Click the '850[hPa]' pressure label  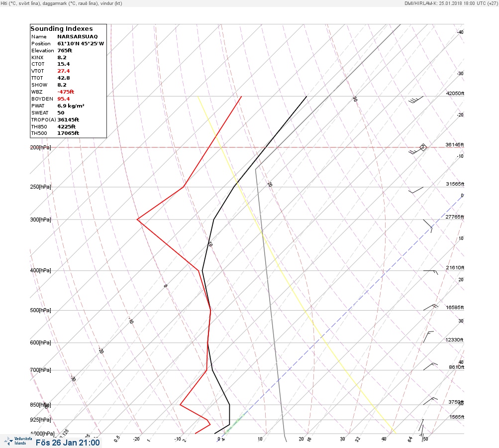tap(40, 405)
